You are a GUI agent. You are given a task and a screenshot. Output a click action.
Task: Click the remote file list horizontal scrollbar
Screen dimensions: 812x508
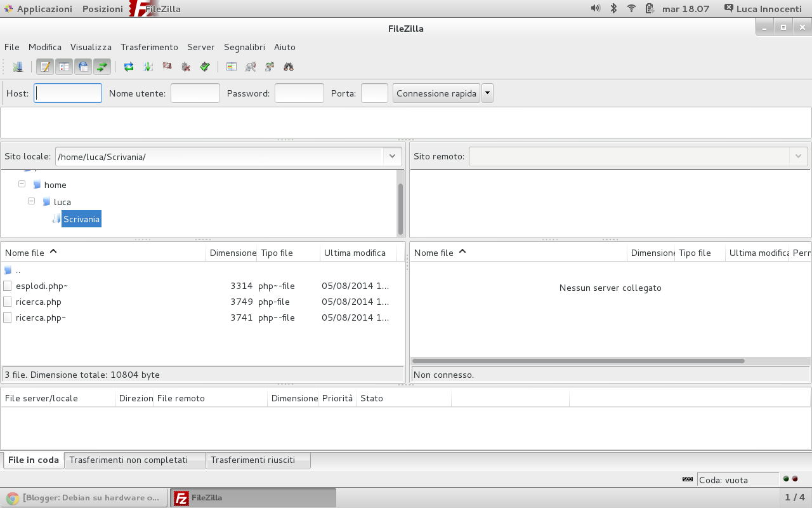(579, 361)
